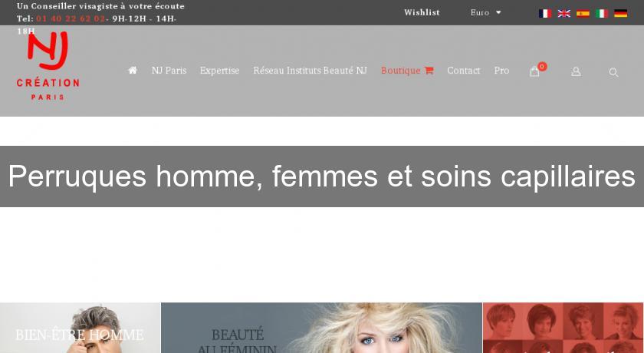This screenshot has height=353, width=644.
Task: Open the Expertise menu item
Action: point(219,71)
